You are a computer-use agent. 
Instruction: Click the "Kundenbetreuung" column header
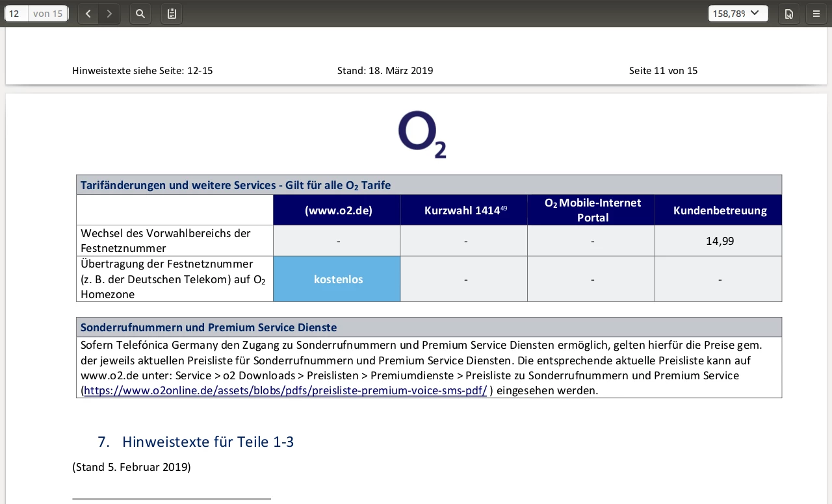point(720,210)
